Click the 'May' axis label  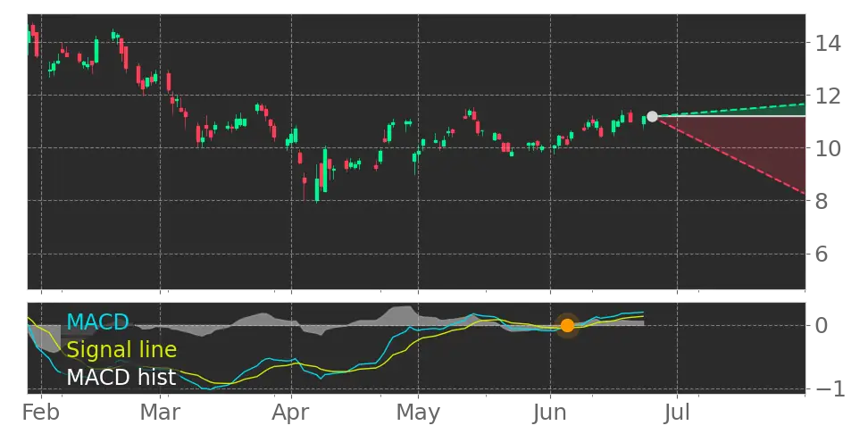pyautogui.click(x=418, y=414)
